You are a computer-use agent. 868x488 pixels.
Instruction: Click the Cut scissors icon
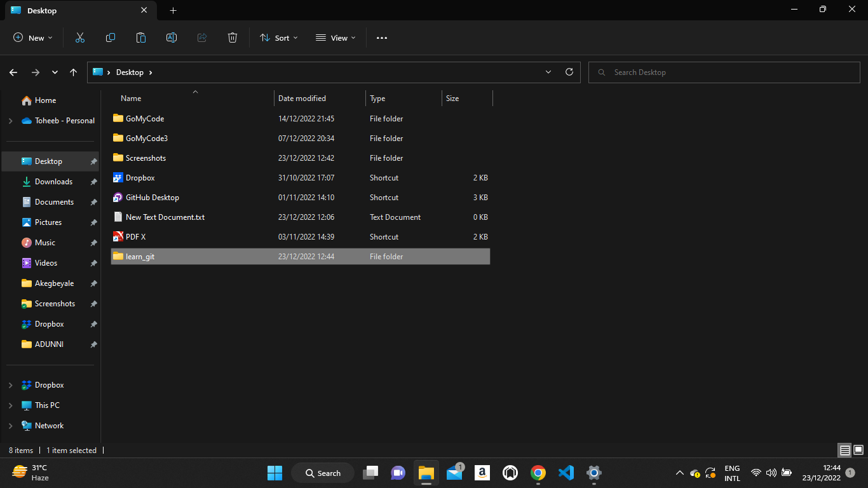pos(80,38)
